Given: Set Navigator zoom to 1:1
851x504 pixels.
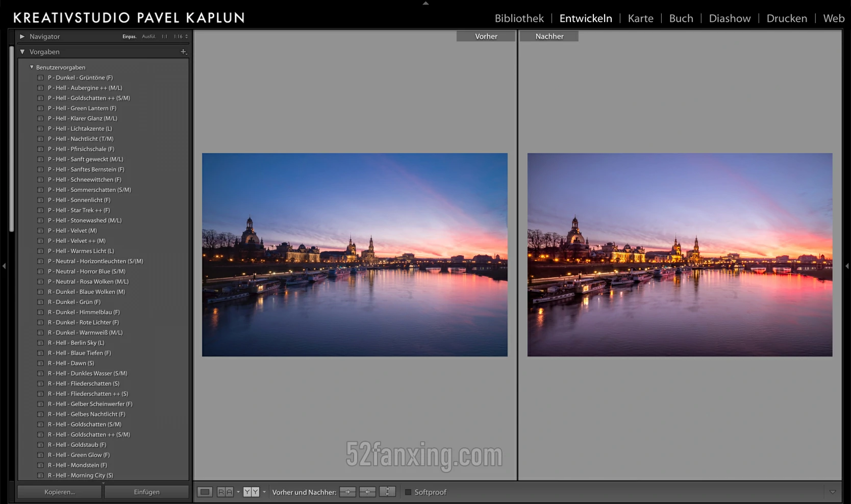Looking at the screenshot, I should click(164, 37).
